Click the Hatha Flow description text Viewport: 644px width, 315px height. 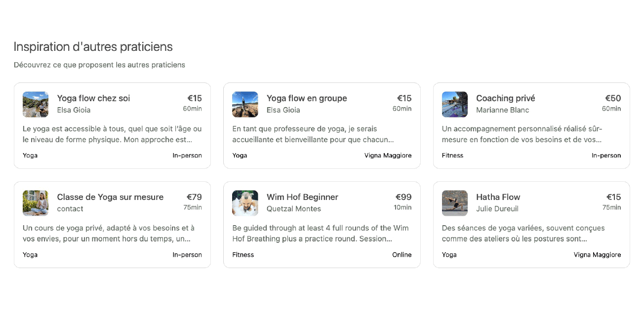523,234
